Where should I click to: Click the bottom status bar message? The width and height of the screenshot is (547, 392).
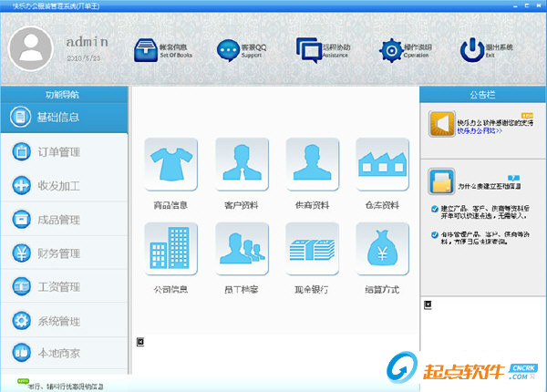[x=66, y=387]
